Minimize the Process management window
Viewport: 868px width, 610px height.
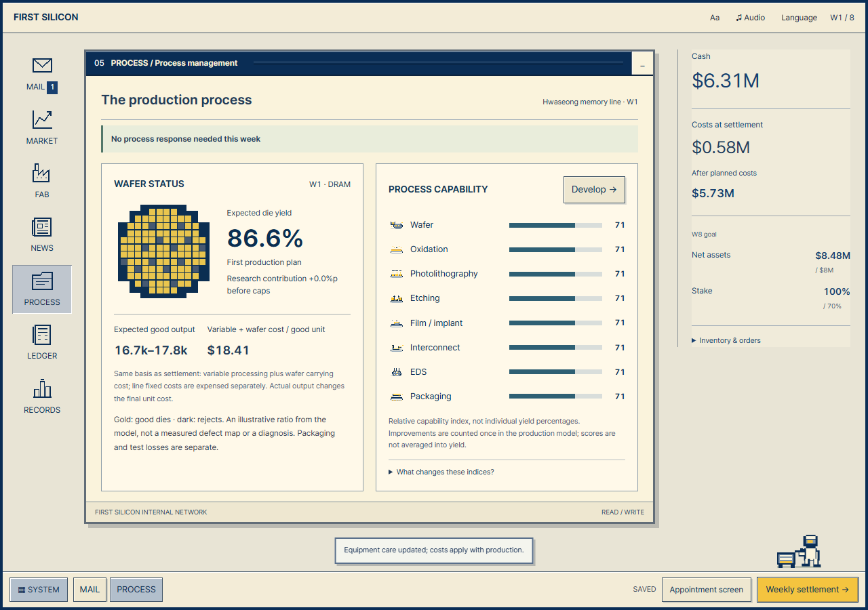pyautogui.click(x=642, y=64)
